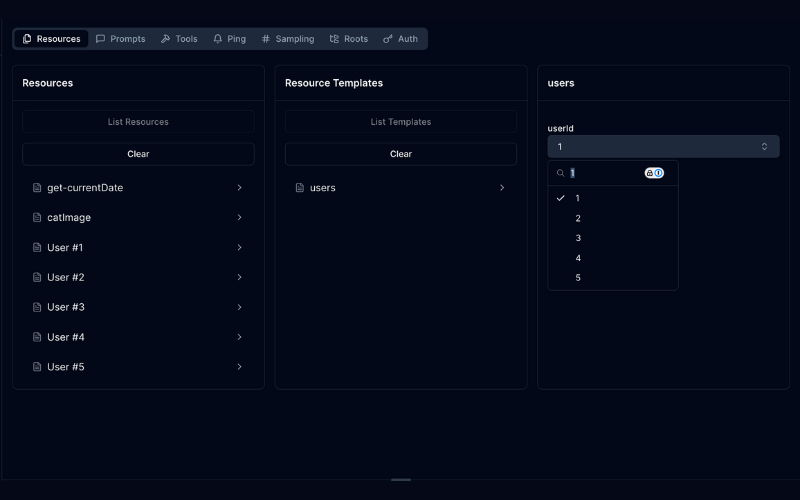Click the List Templates button
This screenshot has height=500, width=800.
[401, 122]
